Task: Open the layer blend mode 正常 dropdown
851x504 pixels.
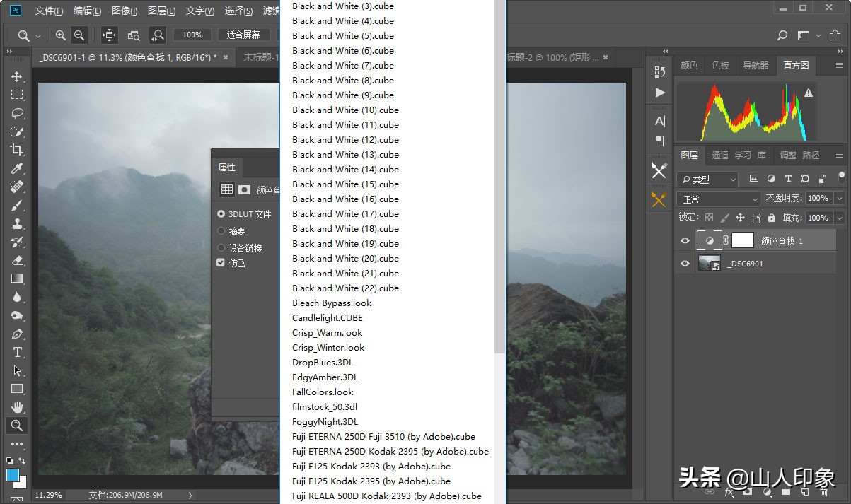Action: tap(718, 199)
